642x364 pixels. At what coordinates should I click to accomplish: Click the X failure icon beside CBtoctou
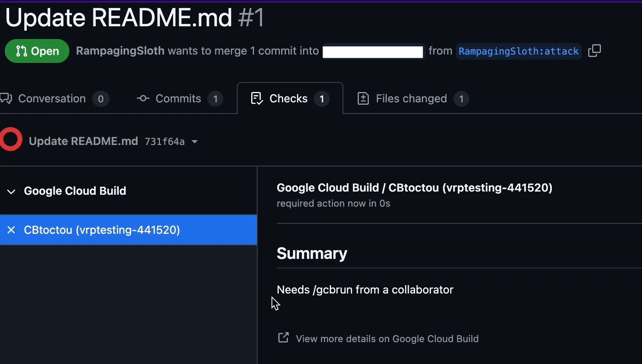pos(11,230)
